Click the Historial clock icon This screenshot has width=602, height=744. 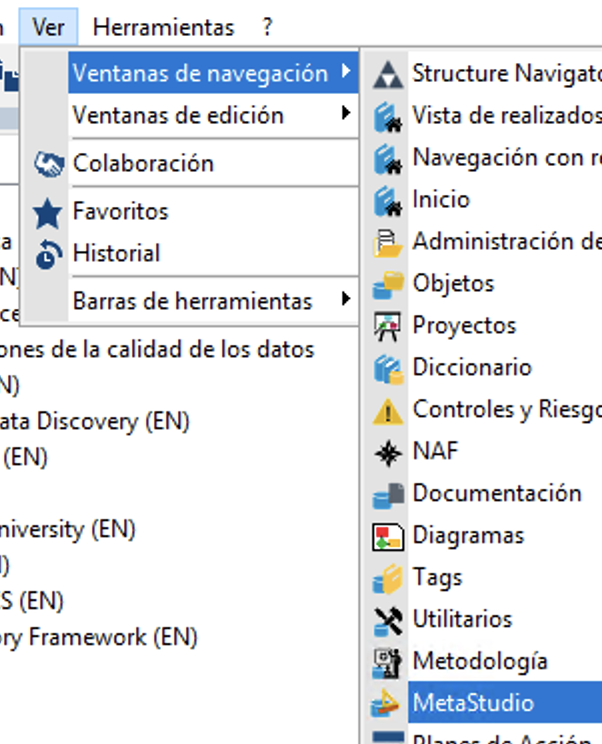pyautogui.click(x=48, y=255)
